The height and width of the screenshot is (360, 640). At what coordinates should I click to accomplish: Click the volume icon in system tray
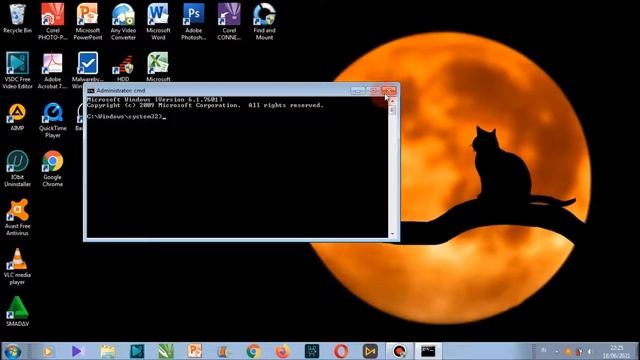pos(589,351)
